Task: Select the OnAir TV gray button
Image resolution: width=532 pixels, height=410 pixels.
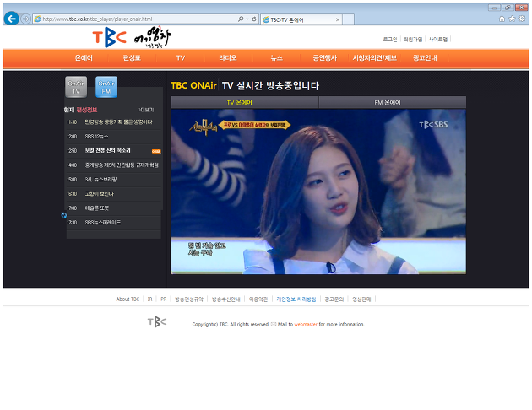Action: pyautogui.click(x=76, y=87)
